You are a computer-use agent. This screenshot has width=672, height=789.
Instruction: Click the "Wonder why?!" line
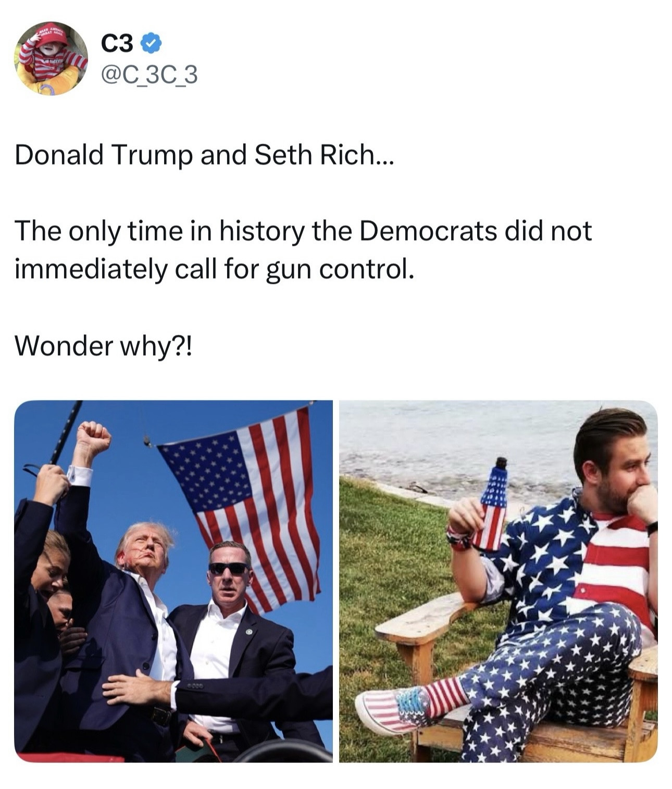point(103,346)
